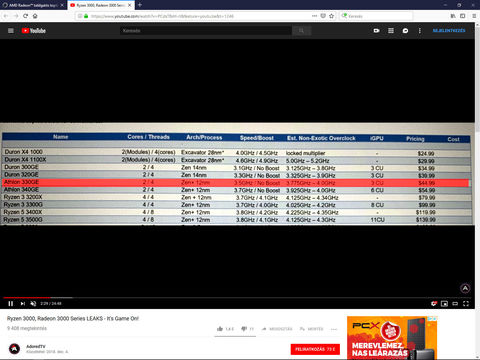Open the page actions ellipsis menu
Viewport: 480px width, 360px height.
click(314, 16)
